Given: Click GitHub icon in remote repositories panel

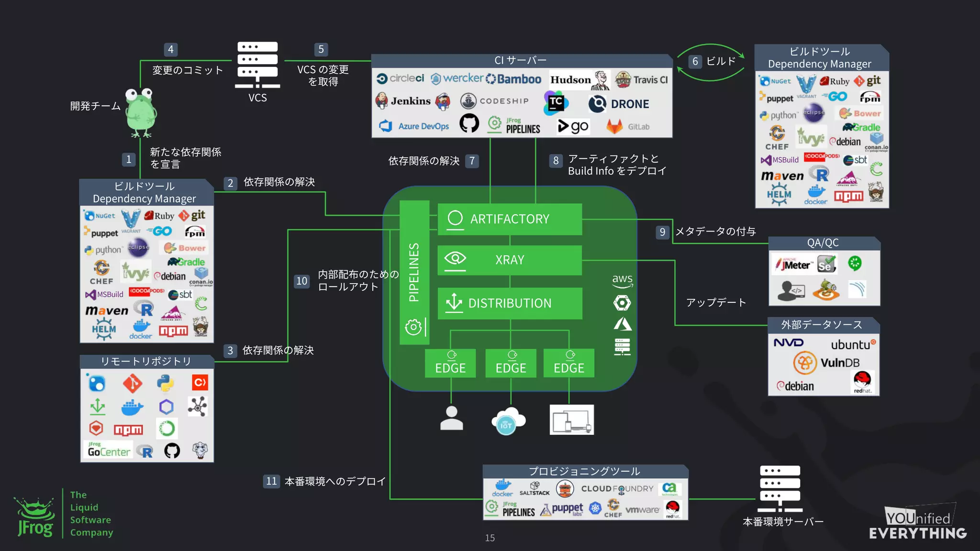Looking at the screenshot, I should (172, 451).
